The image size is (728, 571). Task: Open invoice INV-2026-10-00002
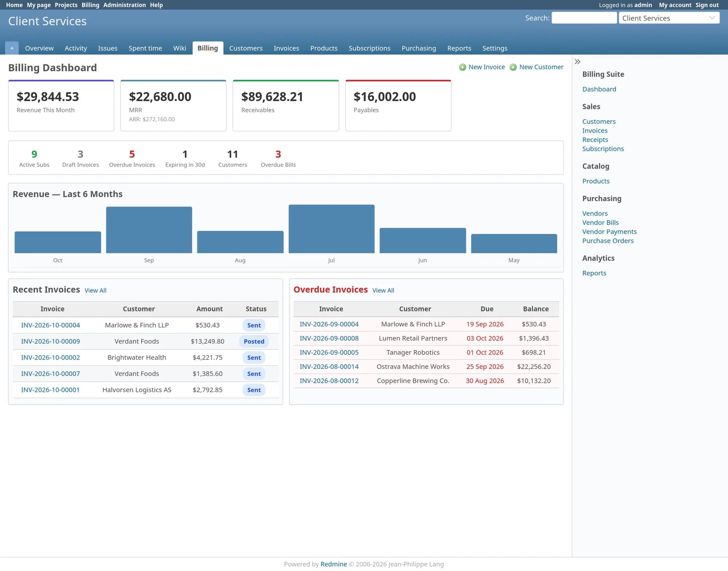coord(51,358)
